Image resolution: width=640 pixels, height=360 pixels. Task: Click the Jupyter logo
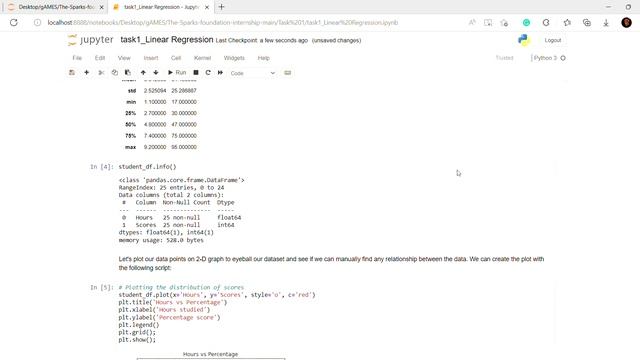tap(91, 40)
